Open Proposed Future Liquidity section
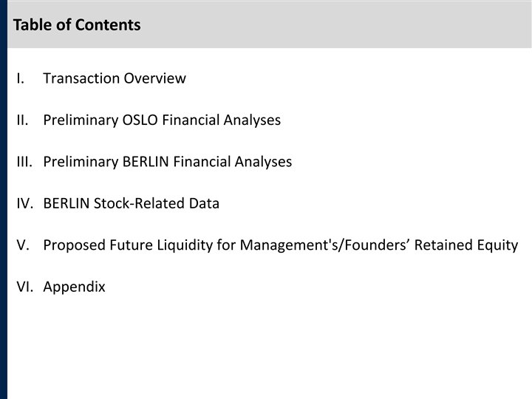The width and height of the screenshot is (532, 399). coord(280,245)
